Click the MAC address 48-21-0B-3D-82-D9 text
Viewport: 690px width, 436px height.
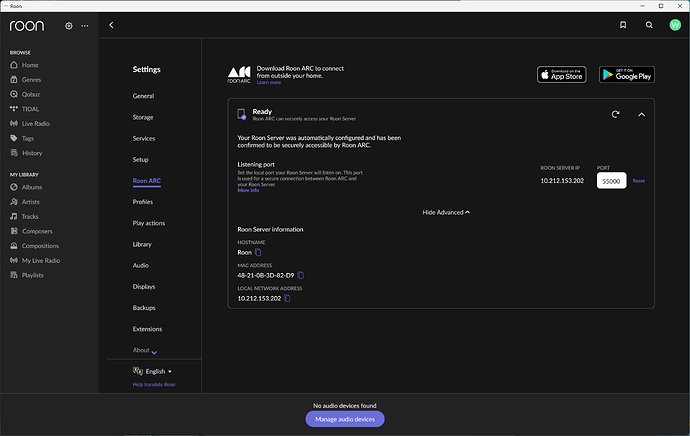coord(266,275)
